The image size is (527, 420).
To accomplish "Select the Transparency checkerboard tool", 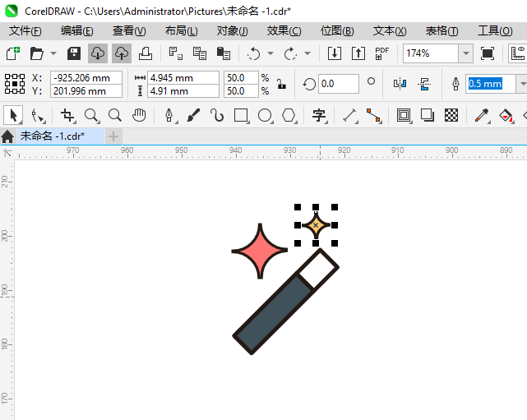I will pyautogui.click(x=451, y=116).
